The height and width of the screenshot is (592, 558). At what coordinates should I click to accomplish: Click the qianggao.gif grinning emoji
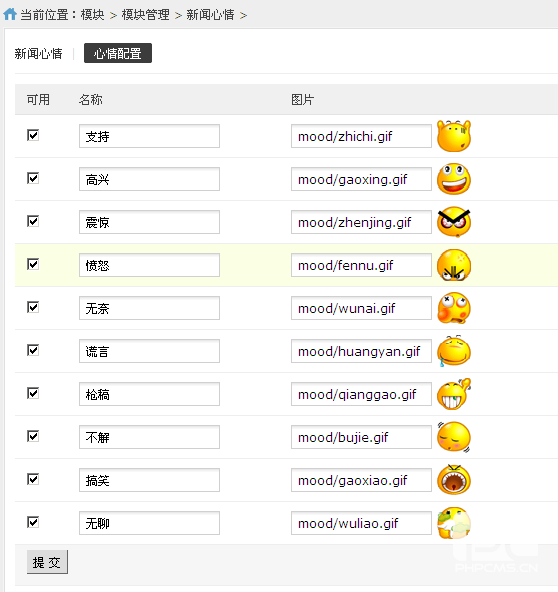454,394
